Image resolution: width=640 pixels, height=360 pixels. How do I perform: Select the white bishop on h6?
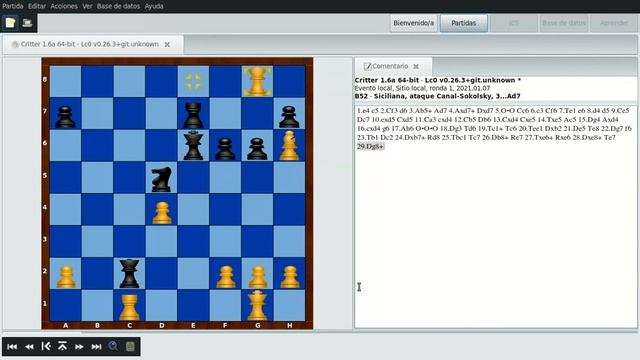point(289,145)
